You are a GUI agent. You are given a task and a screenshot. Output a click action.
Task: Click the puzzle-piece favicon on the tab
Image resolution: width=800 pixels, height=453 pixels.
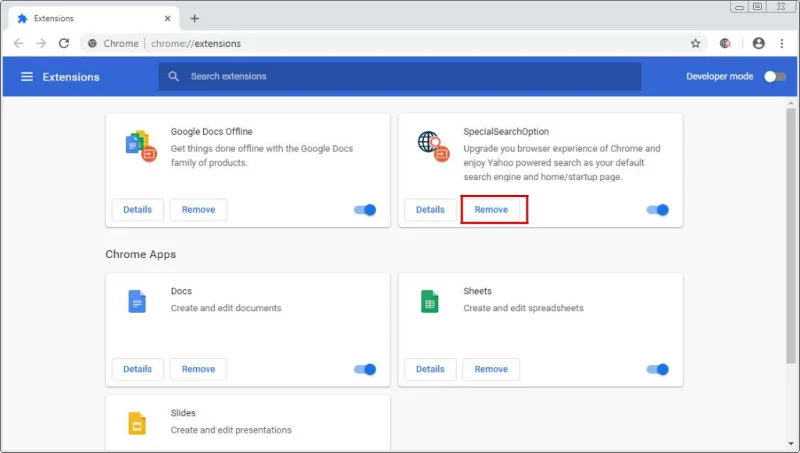22,18
